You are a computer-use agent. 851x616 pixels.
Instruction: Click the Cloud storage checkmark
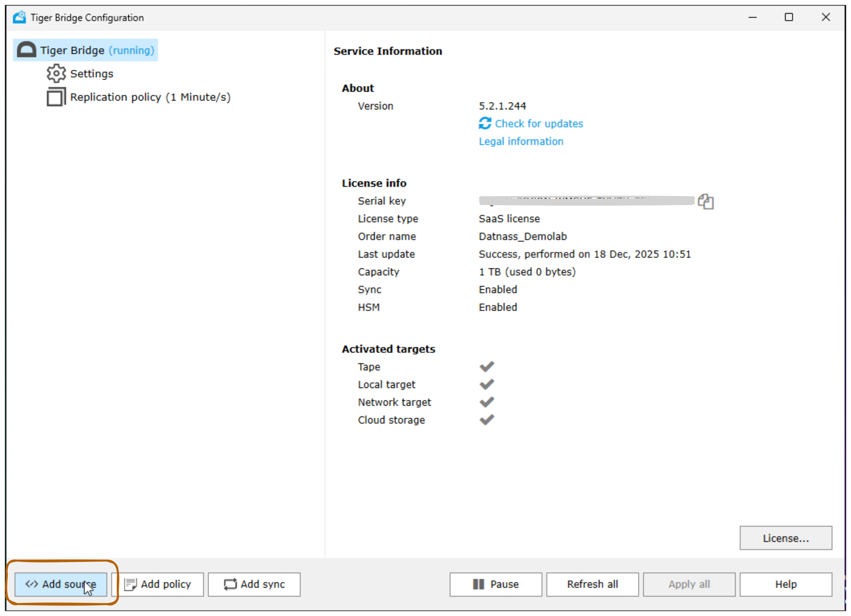pyautogui.click(x=487, y=420)
